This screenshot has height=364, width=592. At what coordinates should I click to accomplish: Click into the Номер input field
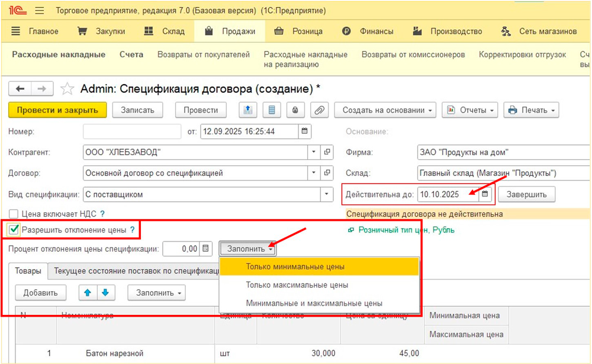[132, 131]
